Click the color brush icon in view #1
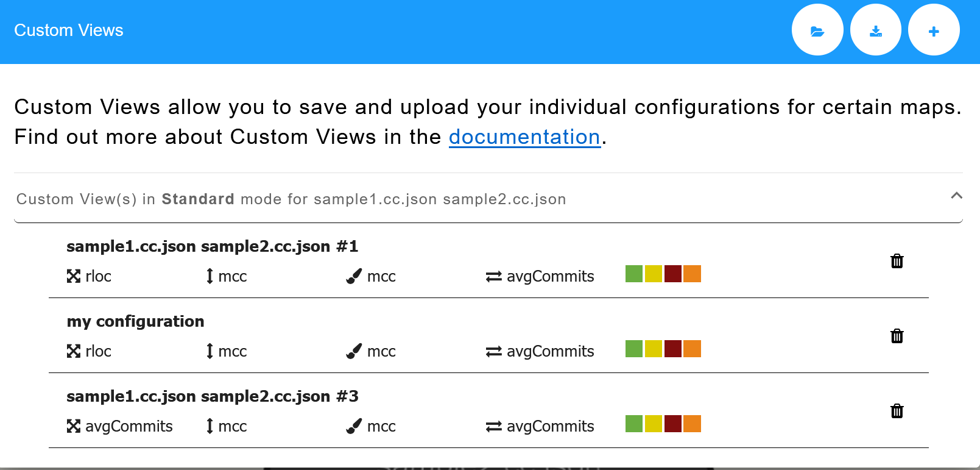 point(354,276)
